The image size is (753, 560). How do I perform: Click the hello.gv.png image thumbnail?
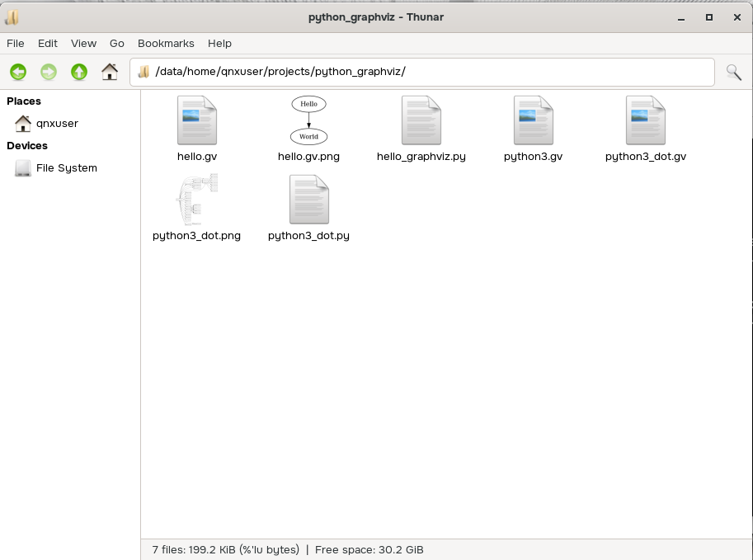click(308, 120)
